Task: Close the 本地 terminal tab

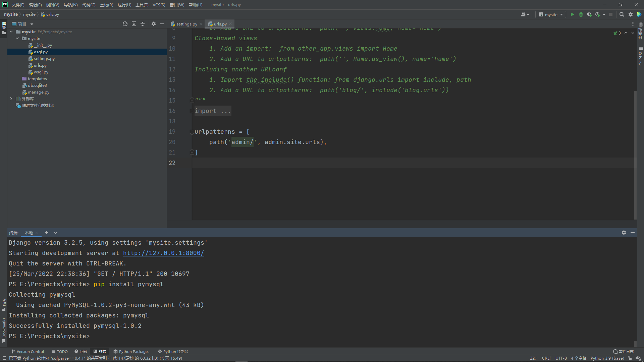Action: tap(37, 233)
